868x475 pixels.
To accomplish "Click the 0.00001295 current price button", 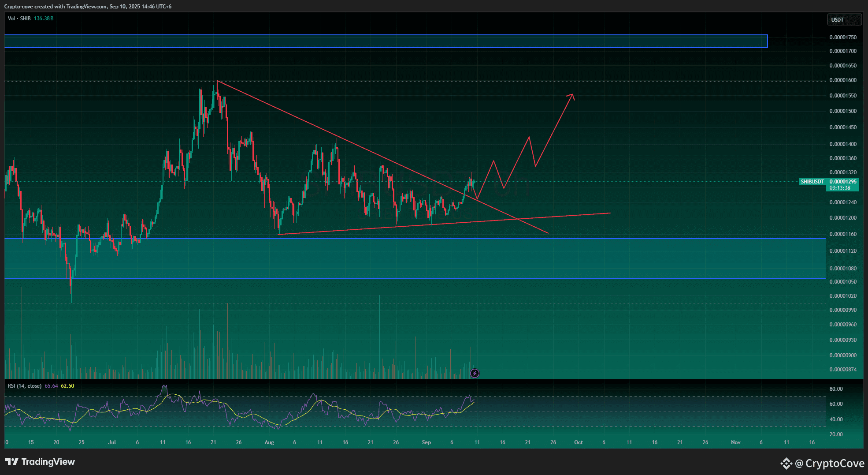I will (843, 181).
